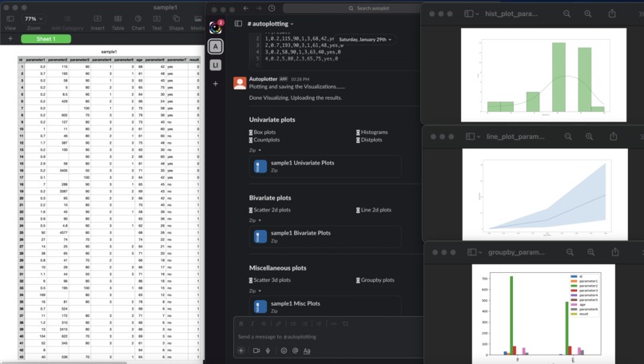The width and height of the screenshot is (644, 364).
Task: Select the Sheet 1 tab
Action: pyautogui.click(x=46, y=38)
